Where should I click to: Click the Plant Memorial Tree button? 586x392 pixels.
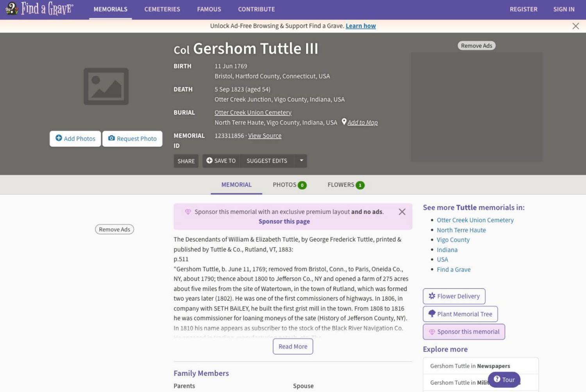point(460,314)
